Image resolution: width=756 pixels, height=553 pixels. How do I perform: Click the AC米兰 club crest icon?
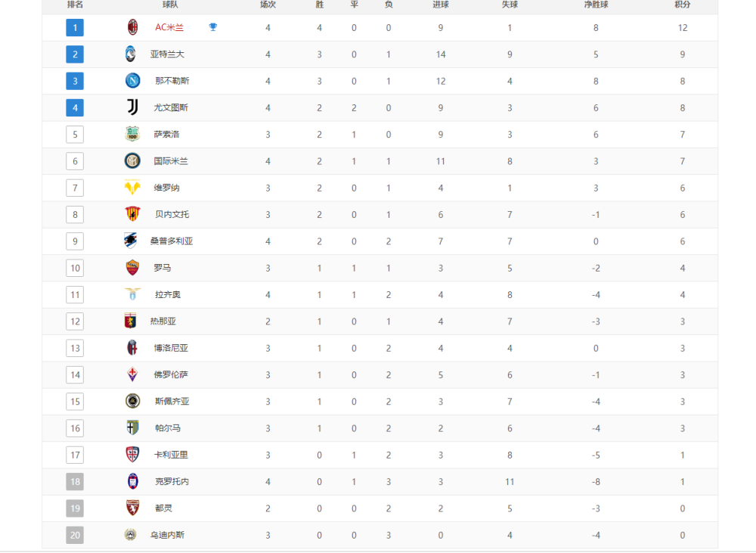(x=132, y=27)
